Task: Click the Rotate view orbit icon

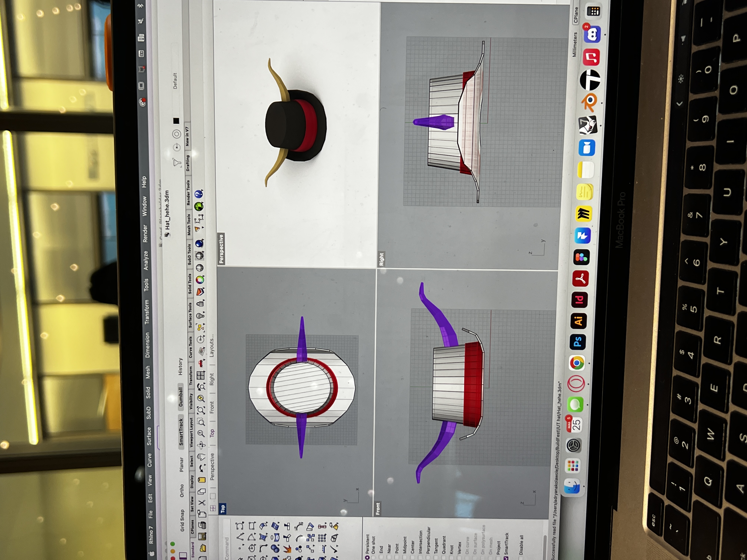Action: click(202, 445)
